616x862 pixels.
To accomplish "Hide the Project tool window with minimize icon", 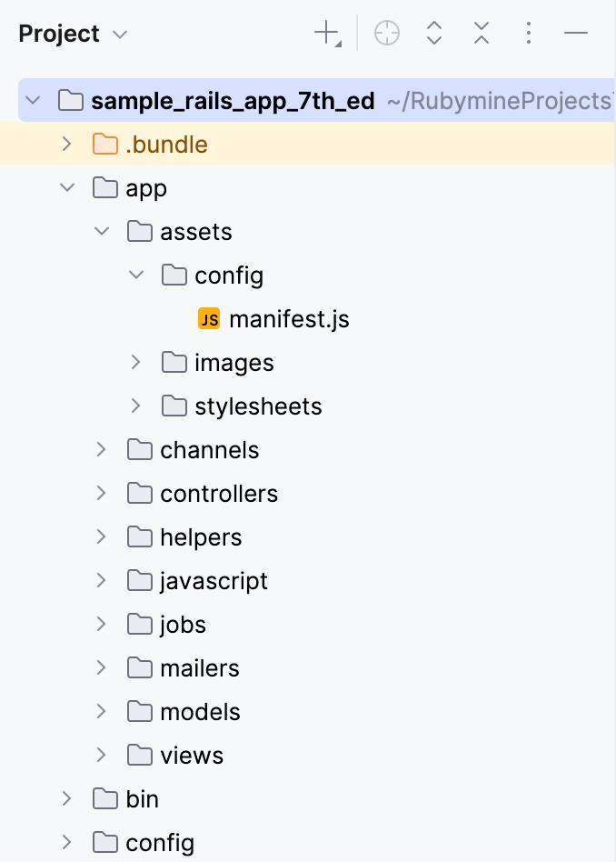I will click(576, 35).
